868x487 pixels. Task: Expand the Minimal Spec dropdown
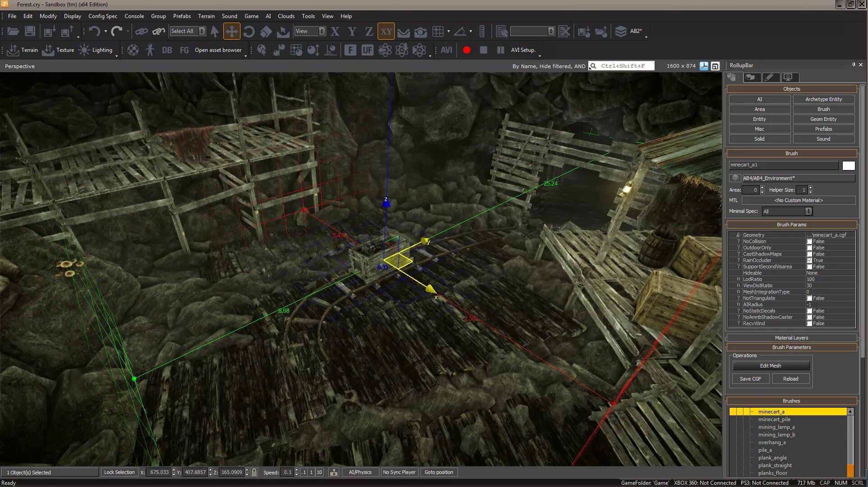(x=808, y=211)
